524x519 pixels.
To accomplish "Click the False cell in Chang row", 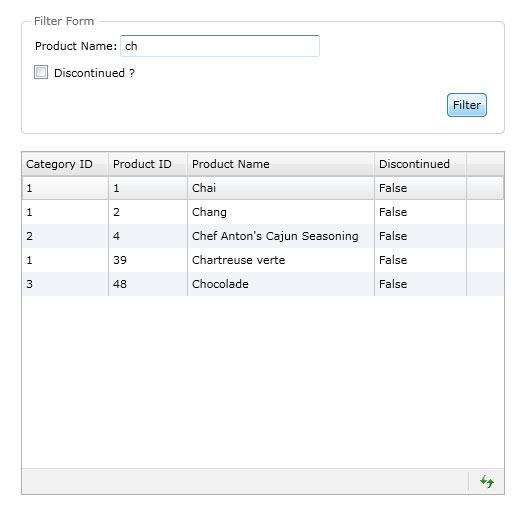I will pos(420,212).
